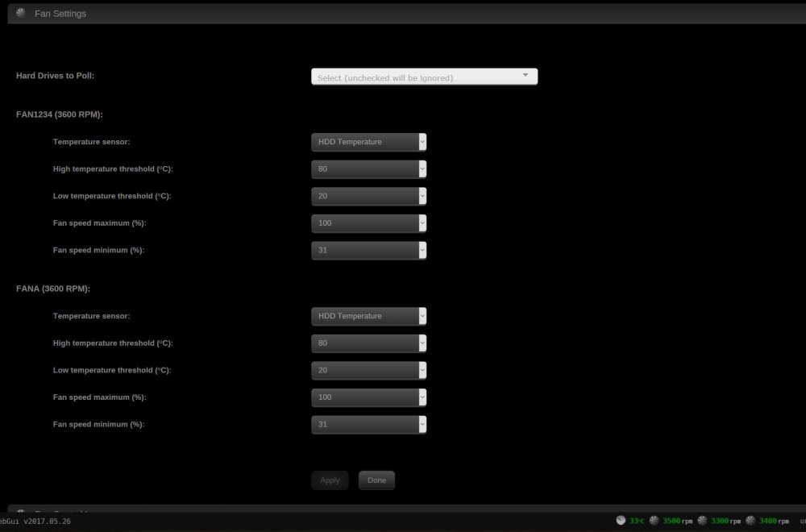Viewport: 806px width, 532px height.
Task: Click the Done button
Action: [376, 480]
